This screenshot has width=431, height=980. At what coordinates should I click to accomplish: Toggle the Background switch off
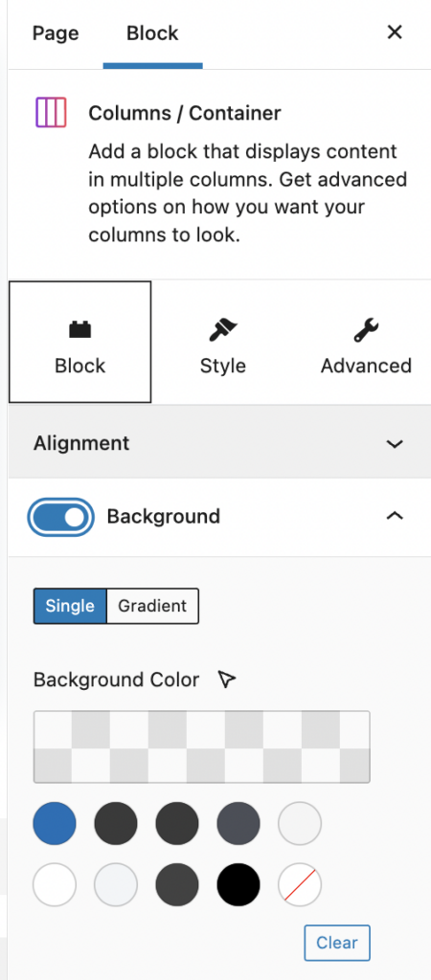(x=60, y=517)
